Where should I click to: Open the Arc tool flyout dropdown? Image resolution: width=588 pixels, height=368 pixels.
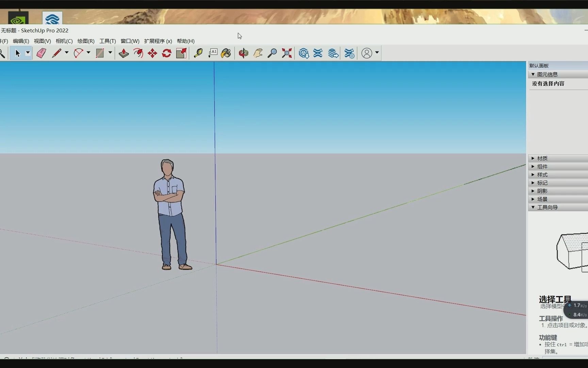88,53
